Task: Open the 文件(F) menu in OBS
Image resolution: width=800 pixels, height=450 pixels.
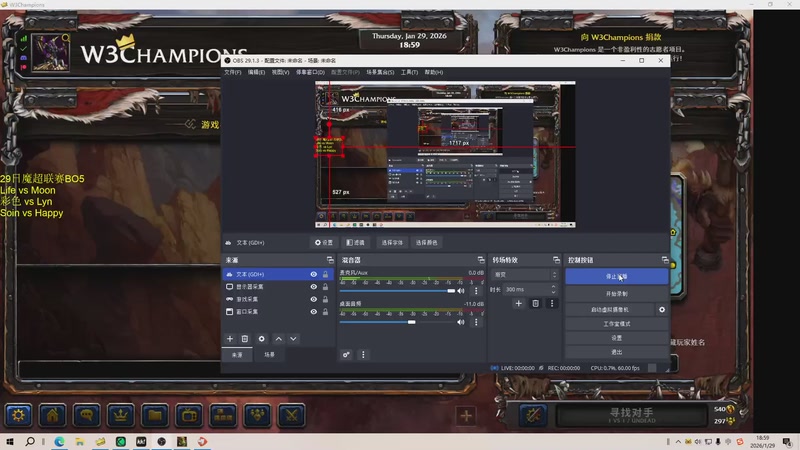Action: tap(232, 72)
